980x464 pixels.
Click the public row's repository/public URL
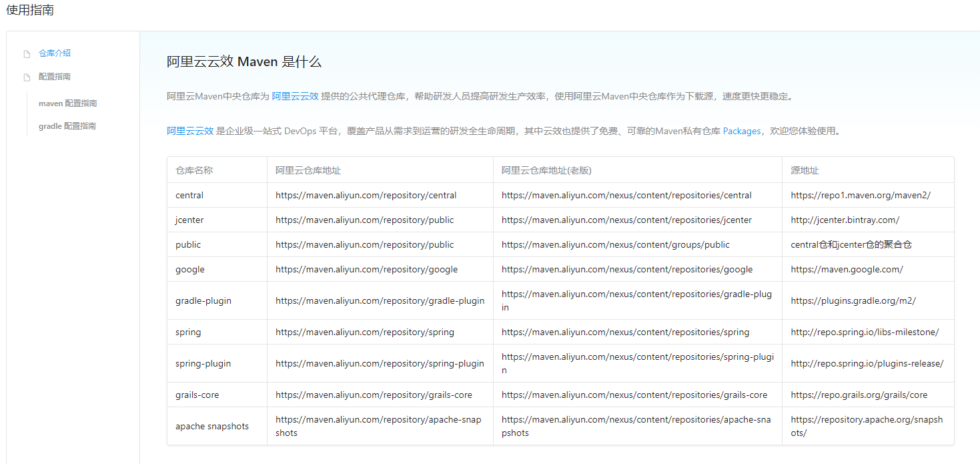click(365, 245)
